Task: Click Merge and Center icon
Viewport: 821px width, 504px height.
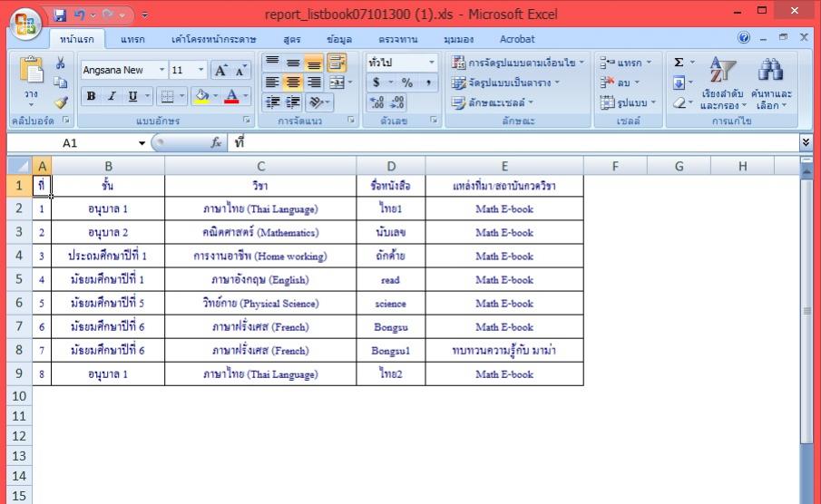Action: tap(337, 82)
